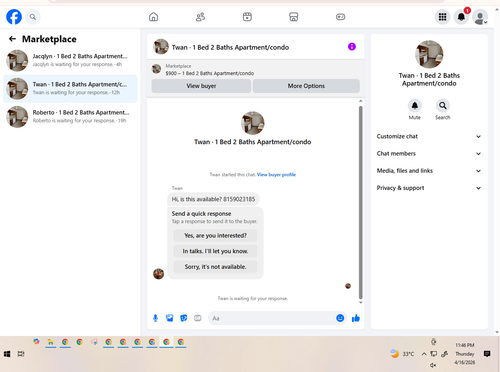Open the emoji picker in message box

(340, 318)
